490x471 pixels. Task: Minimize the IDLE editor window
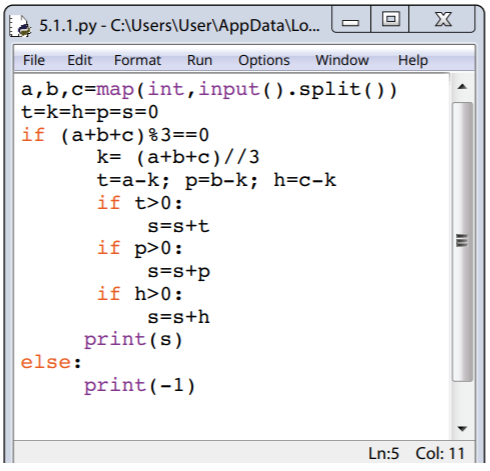point(351,21)
